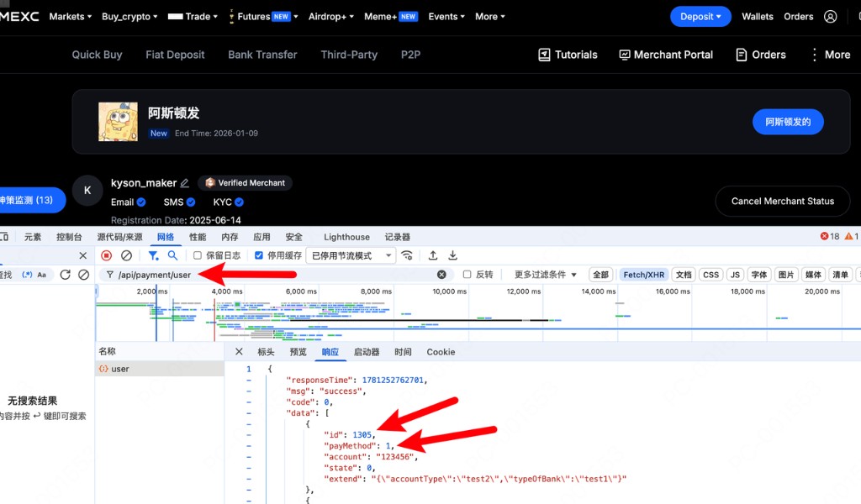The width and height of the screenshot is (861, 504).
Task: Open the throttling 已停用节流模式 dropdown
Action: point(351,255)
